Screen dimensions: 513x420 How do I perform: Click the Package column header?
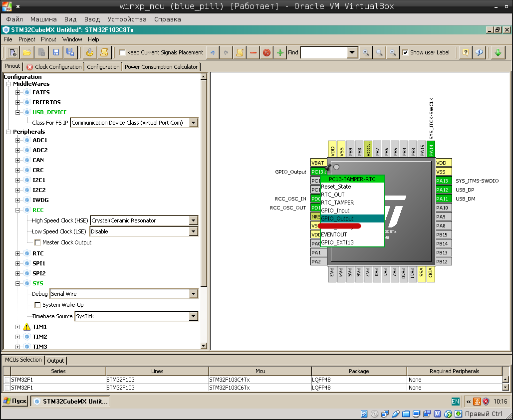[359, 371]
